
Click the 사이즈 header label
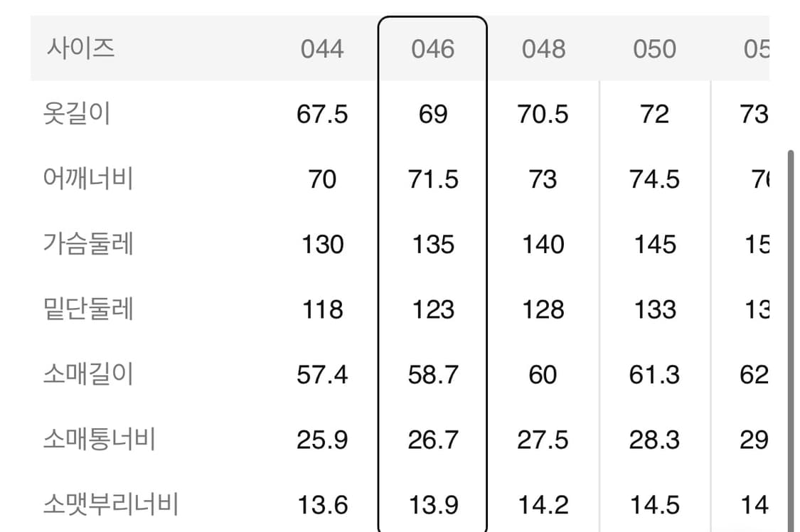(x=81, y=48)
